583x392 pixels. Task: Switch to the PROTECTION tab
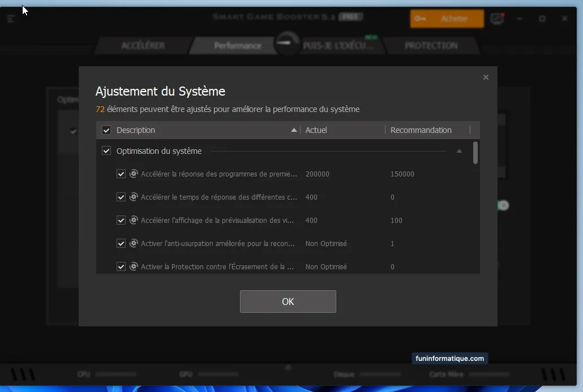(431, 46)
